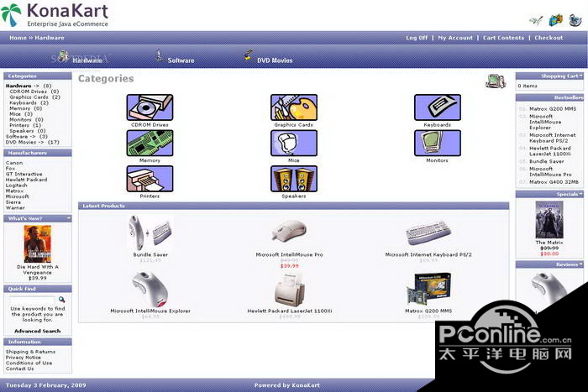This screenshot has width=588, height=392.
Task: Click the arrow on Shopping Cart box header
Action: pos(581,76)
